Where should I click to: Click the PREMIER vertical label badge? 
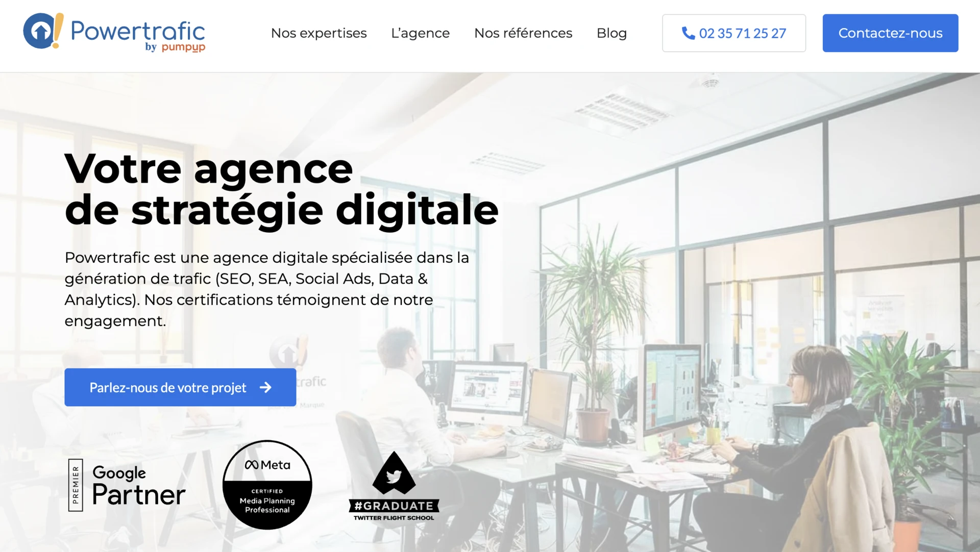76,485
